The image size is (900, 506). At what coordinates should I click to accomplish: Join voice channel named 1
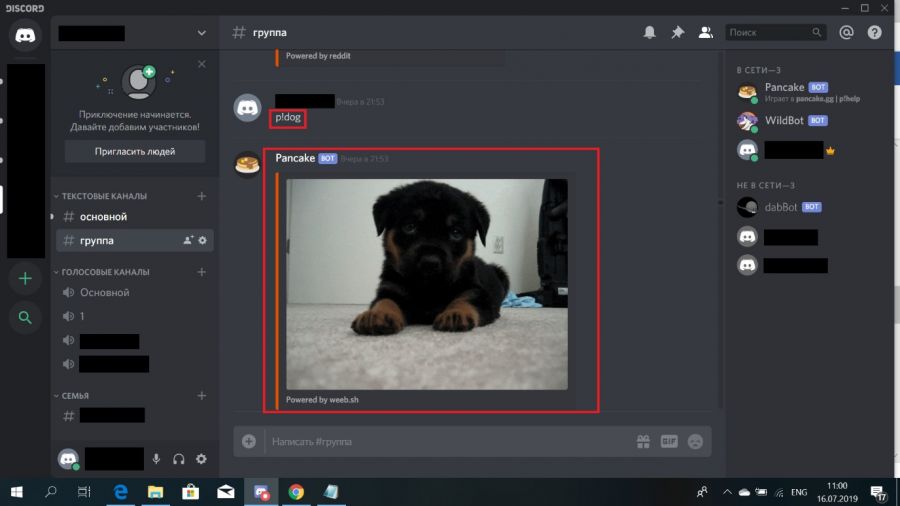[x=134, y=316]
